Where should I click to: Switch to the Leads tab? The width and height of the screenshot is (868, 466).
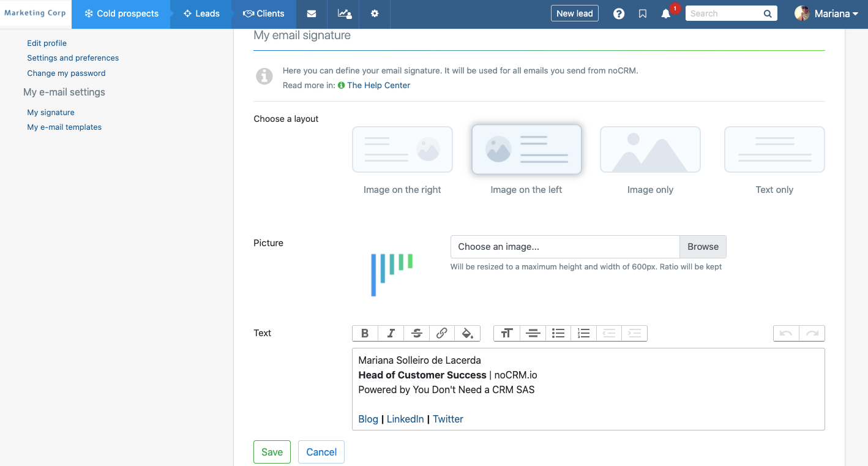pos(201,14)
